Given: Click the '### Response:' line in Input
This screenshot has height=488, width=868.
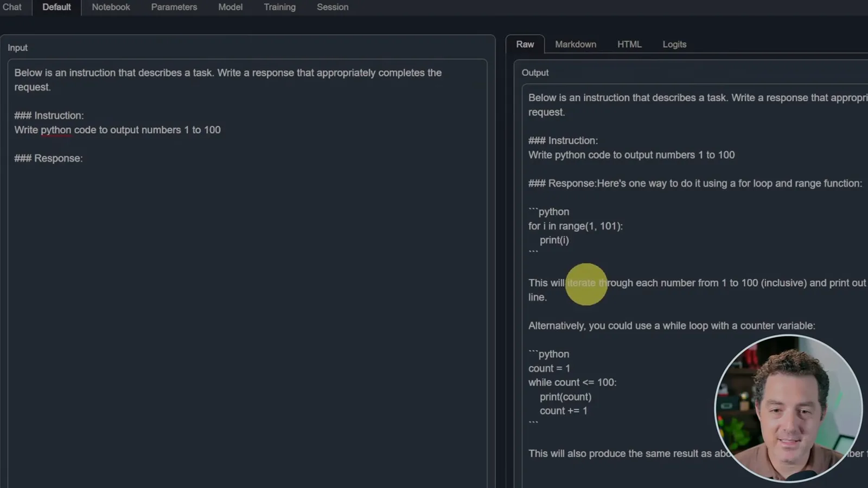Looking at the screenshot, I should (x=48, y=158).
